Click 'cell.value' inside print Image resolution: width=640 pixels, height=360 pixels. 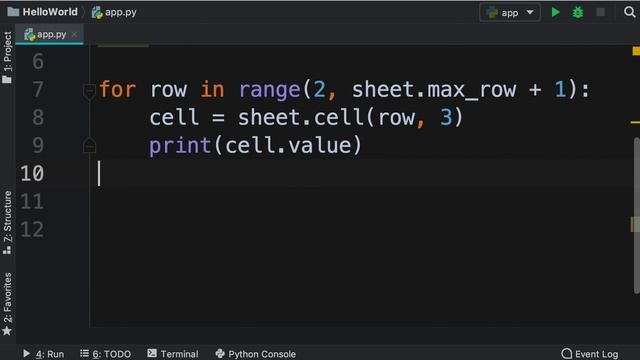click(x=288, y=146)
